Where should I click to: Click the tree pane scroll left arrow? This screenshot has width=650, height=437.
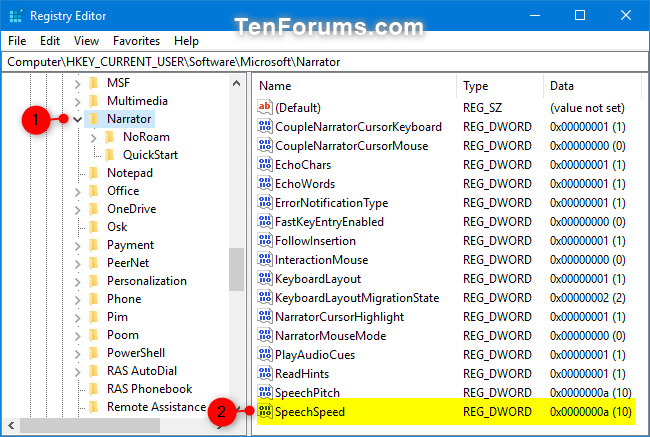point(11,425)
